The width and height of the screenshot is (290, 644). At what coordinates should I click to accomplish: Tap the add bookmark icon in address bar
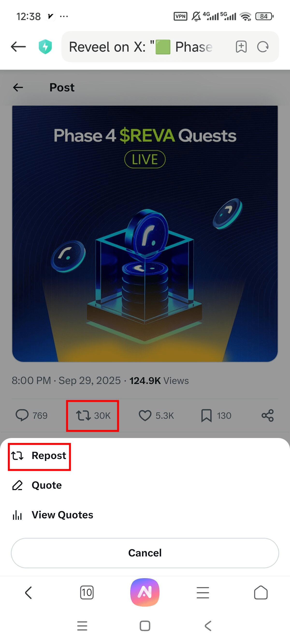coord(241,47)
